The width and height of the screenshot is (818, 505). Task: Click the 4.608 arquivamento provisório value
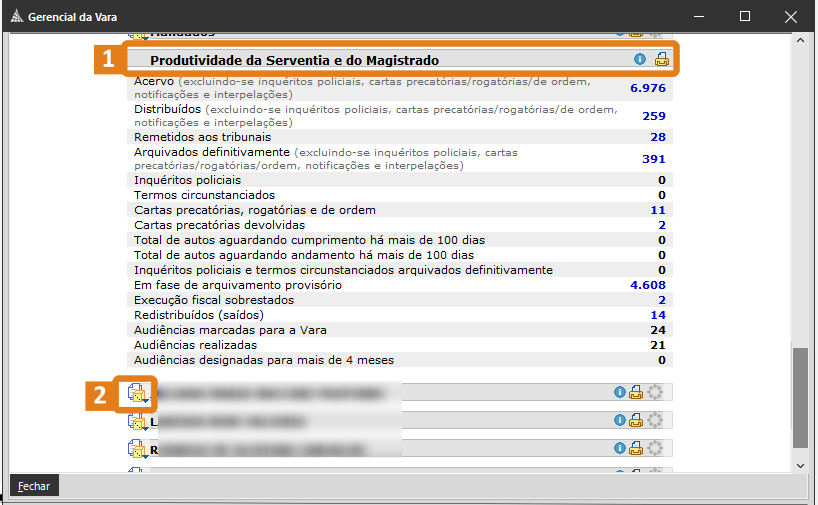pos(647,285)
